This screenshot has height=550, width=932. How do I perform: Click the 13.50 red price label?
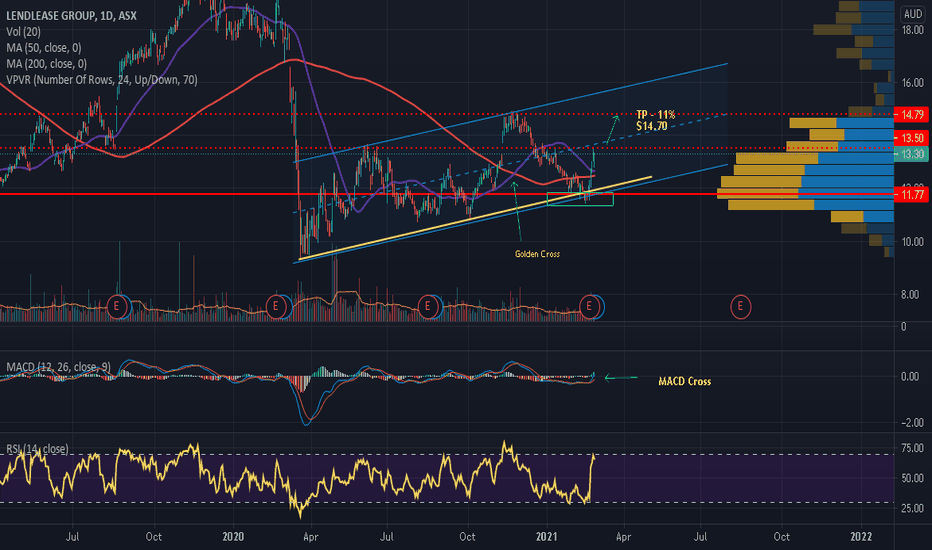click(911, 138)
